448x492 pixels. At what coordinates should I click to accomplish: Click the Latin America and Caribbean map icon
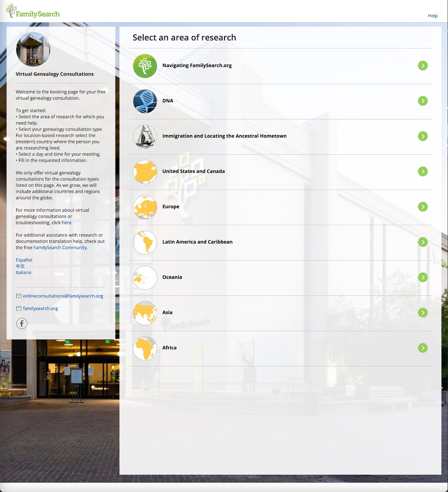click(x=145, y=242)
